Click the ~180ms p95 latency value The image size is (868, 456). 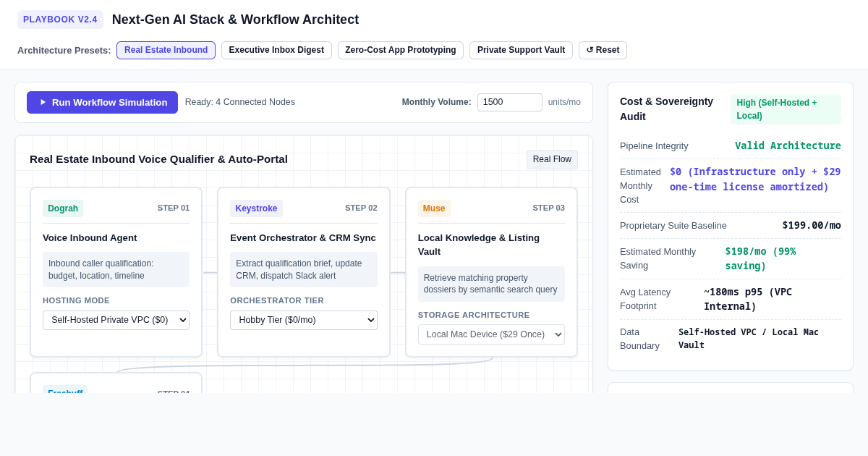(748, 299)
